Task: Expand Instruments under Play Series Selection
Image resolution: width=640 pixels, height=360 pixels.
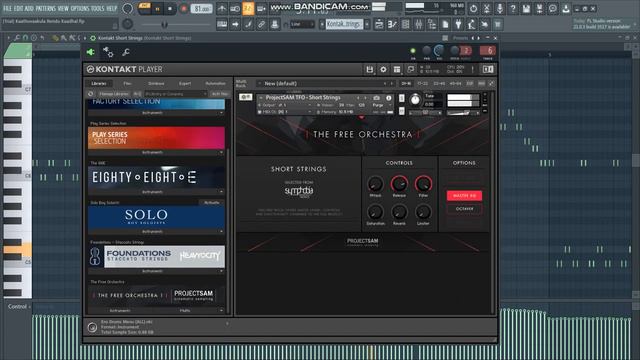Action: (x=156, y=152)
